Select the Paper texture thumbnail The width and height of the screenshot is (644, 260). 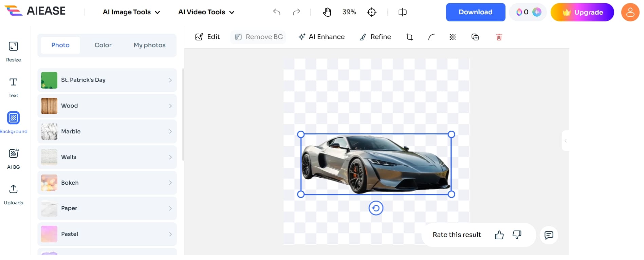point(49,208)
